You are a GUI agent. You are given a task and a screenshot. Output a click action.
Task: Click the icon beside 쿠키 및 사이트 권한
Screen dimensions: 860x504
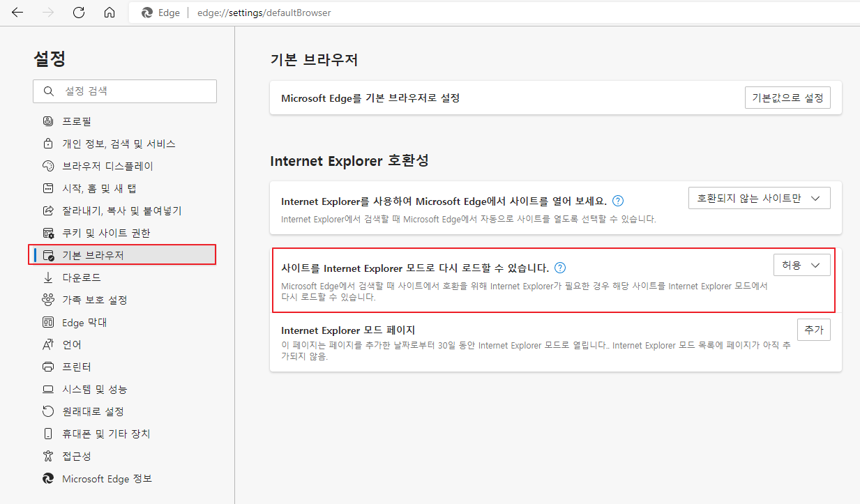click(x=48, y=233)
